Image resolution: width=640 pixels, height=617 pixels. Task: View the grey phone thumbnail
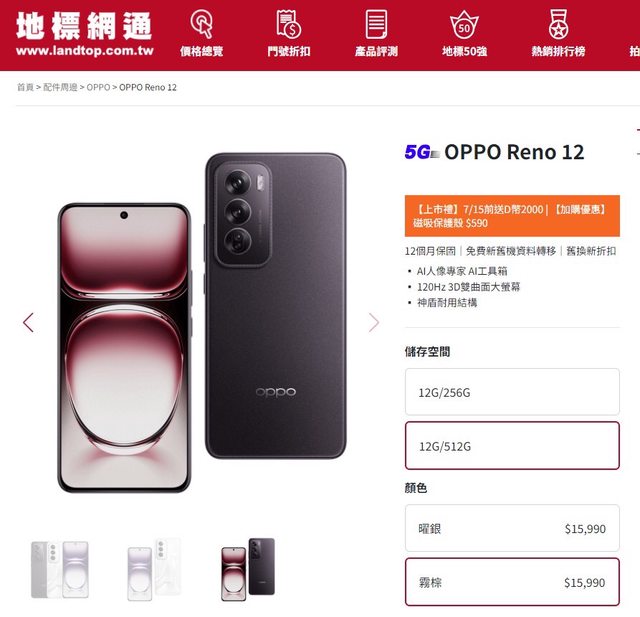click(60, 570)
